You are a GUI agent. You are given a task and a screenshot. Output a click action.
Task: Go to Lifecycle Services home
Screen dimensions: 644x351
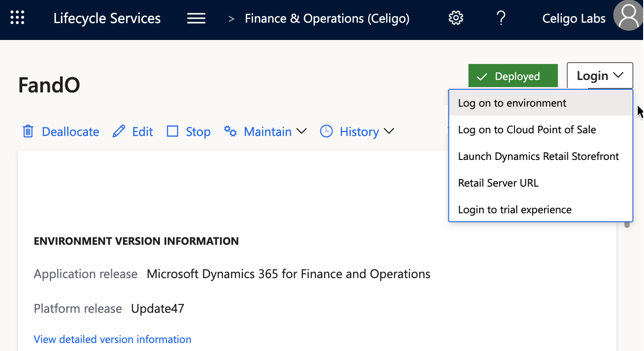coord(107,18)
